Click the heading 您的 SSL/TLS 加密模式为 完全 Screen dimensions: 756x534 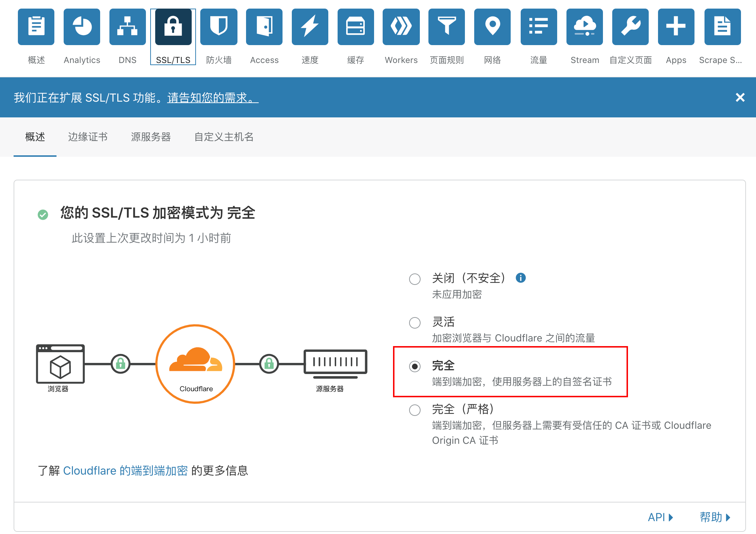click(158, 213)
